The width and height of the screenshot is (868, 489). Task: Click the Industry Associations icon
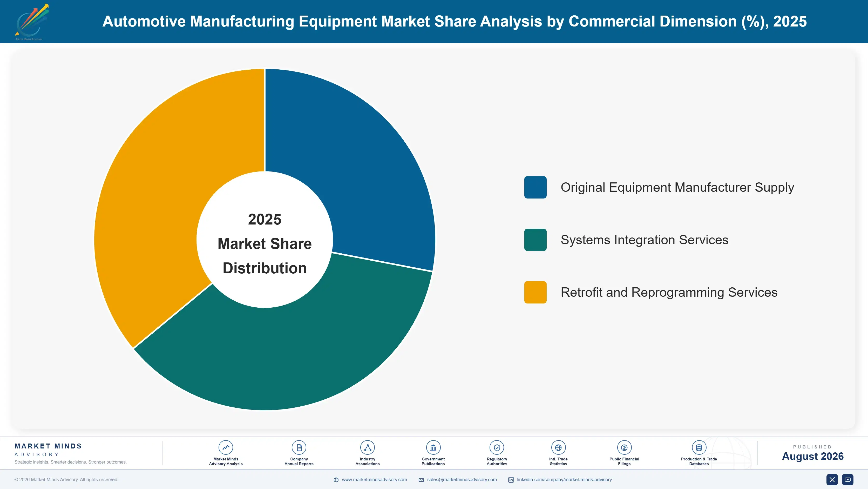(367, 447)
